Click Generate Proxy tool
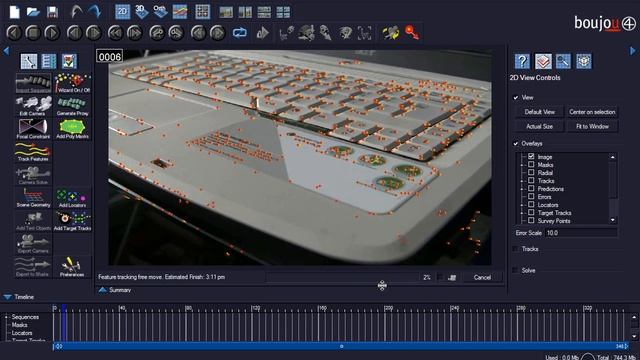Viewport: 640px width, 360px height. [x=73, y=106]
